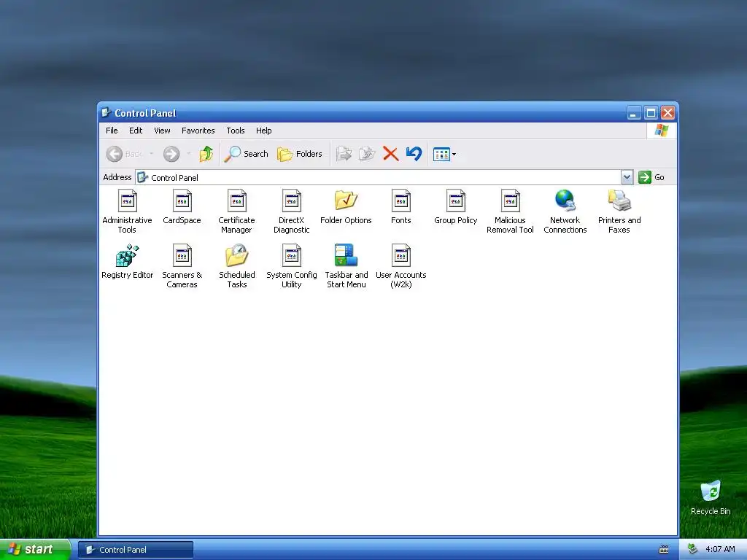
Task: Open the Printers and Faxes icon
Action: [x=619, y=201]
